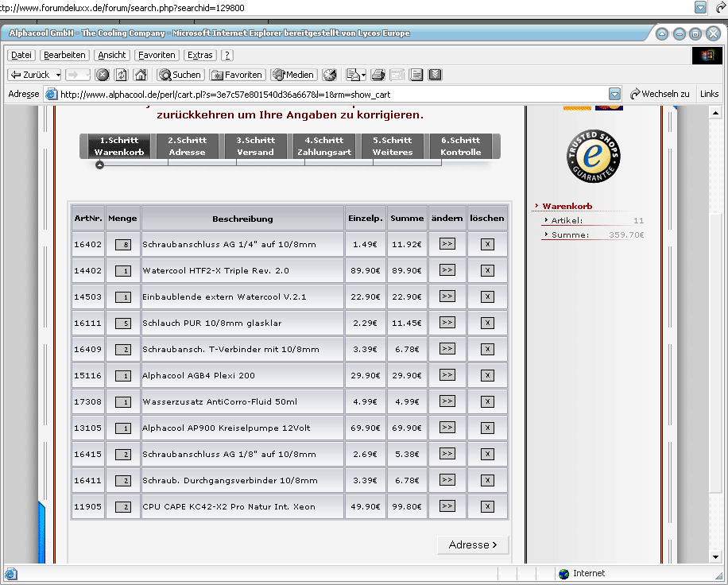The height and width of the screenshot is (585, 728).
Task: Click the Discuss toolbar icon
Action: (x=416, y=75)
